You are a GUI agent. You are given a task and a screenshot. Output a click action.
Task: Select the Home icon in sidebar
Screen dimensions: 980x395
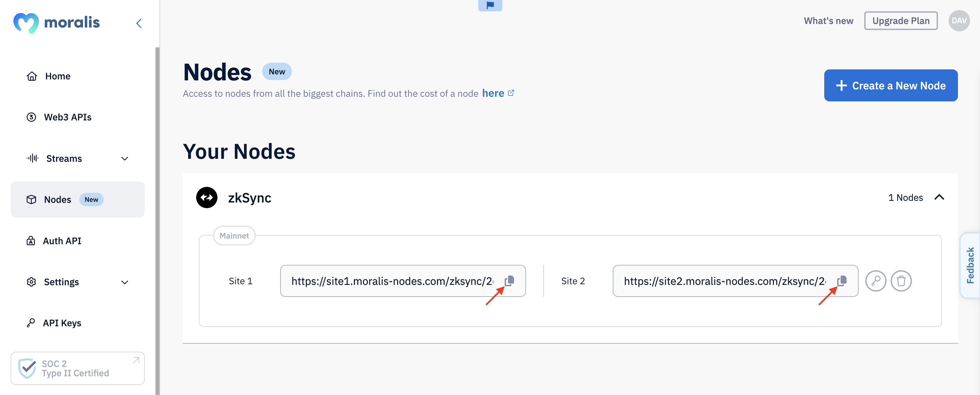click(x=32, y=76)
